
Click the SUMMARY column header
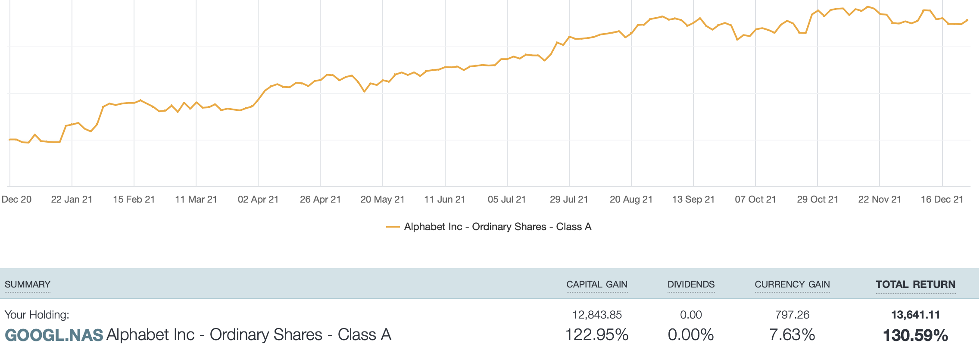28,284
